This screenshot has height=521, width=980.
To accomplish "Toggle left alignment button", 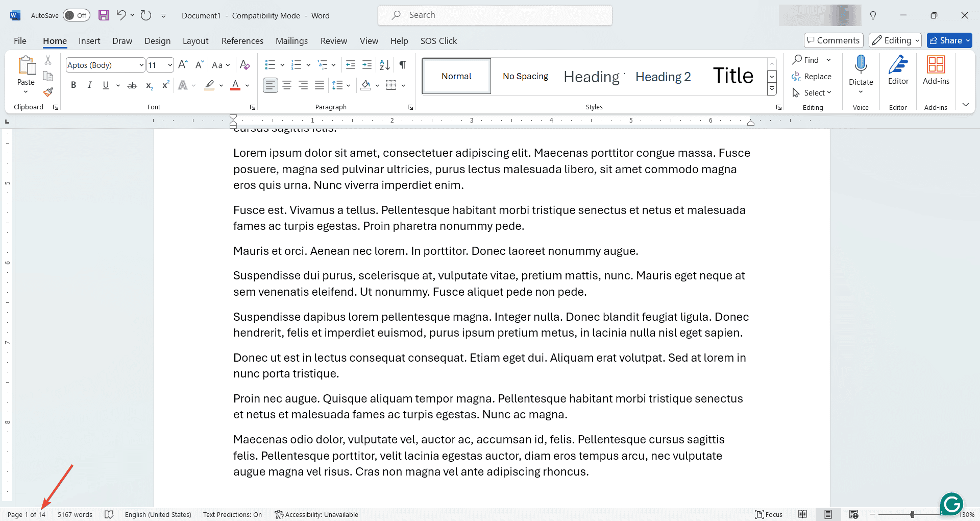I will coord(271,85).
